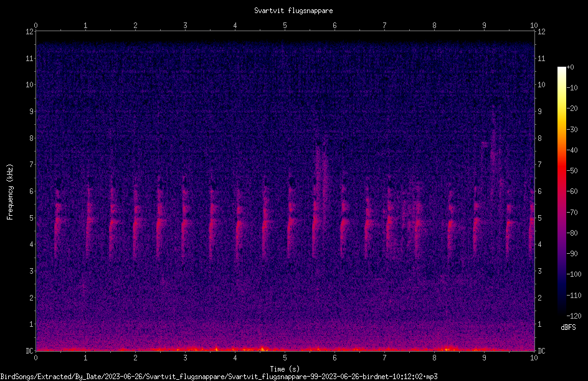588x381 pixels.
Task: Click the file path text ending in 10:12:02.mp3
Action: coord(219,377)
